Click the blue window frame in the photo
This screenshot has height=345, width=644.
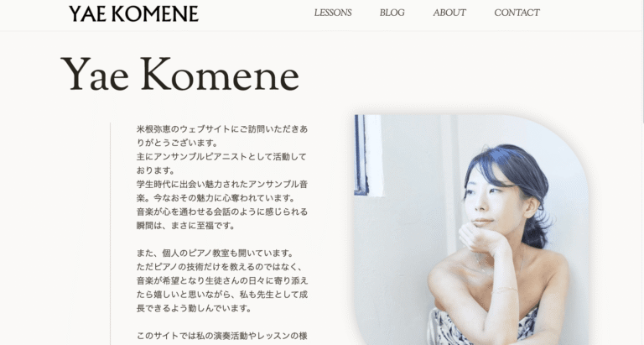[361, 154]
